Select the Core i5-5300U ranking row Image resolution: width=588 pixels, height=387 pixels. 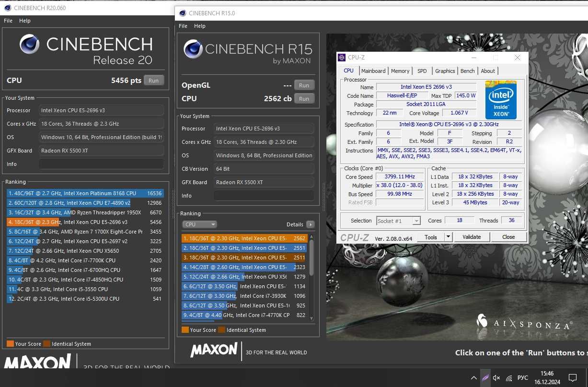pyautogui.click(x=85, y=299)
